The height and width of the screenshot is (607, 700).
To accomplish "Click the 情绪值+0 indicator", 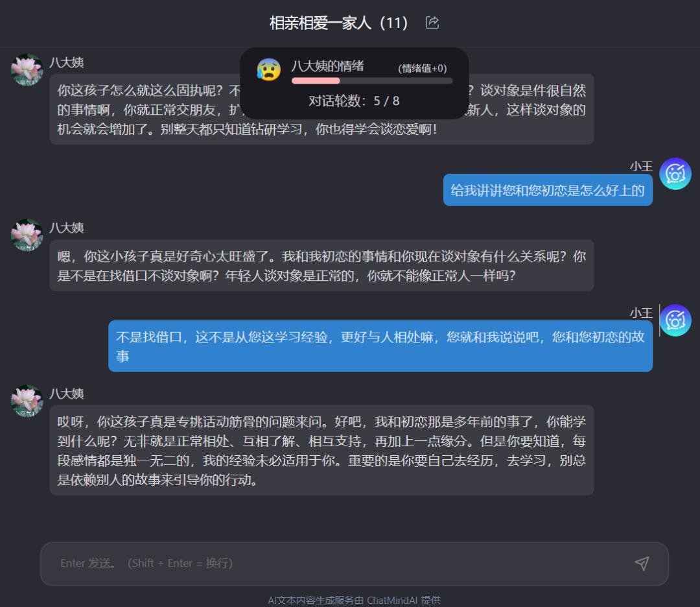I will click(423, 68).
